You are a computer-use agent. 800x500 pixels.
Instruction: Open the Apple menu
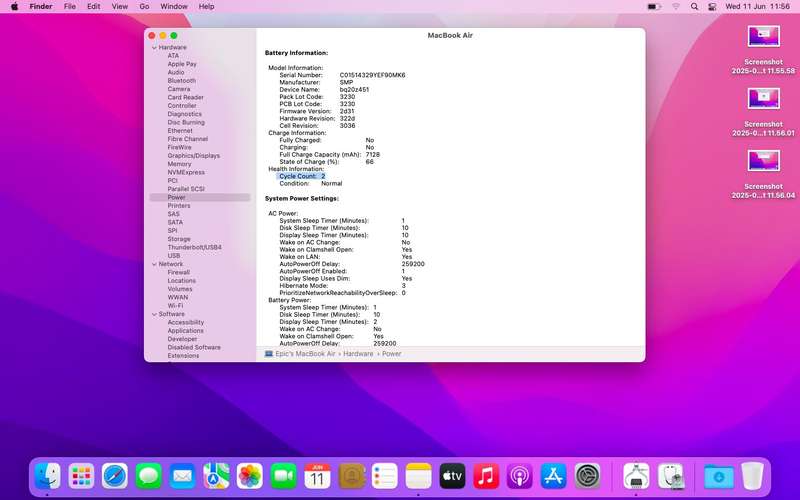(x=14, y=7)
